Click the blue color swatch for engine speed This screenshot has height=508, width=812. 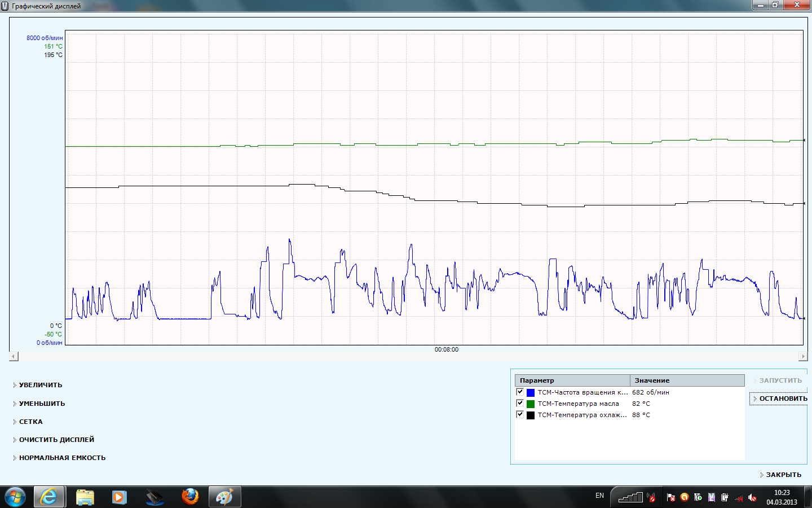pyautogui.click(x=531, y=392)
